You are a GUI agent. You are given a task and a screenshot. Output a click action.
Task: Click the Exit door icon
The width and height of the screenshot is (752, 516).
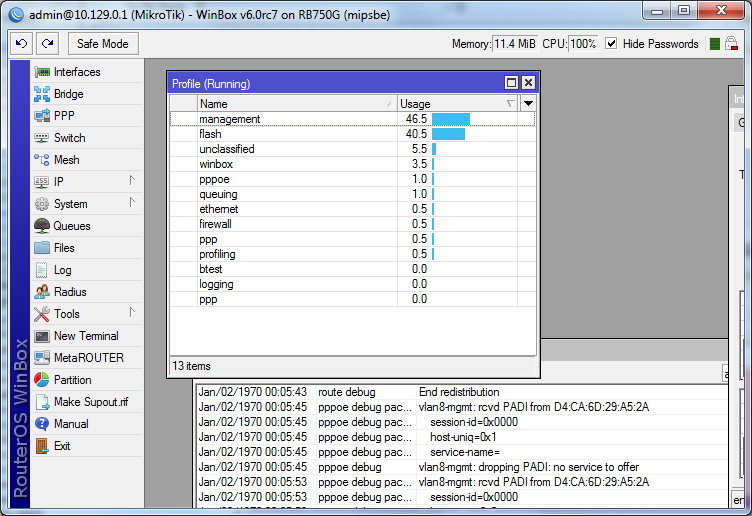pos(42,446)
